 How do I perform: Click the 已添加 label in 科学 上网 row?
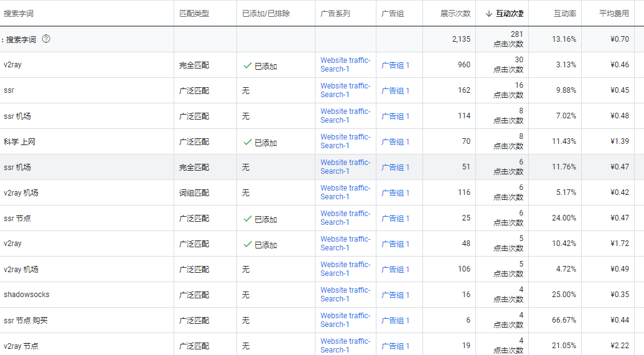[x=266, y=143]
